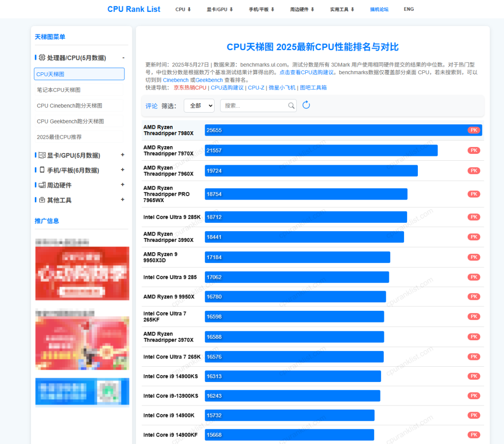This screenshot has width=504, height=444.
Task: Open the 手机/平板 top menu
Action: (261, 9)
